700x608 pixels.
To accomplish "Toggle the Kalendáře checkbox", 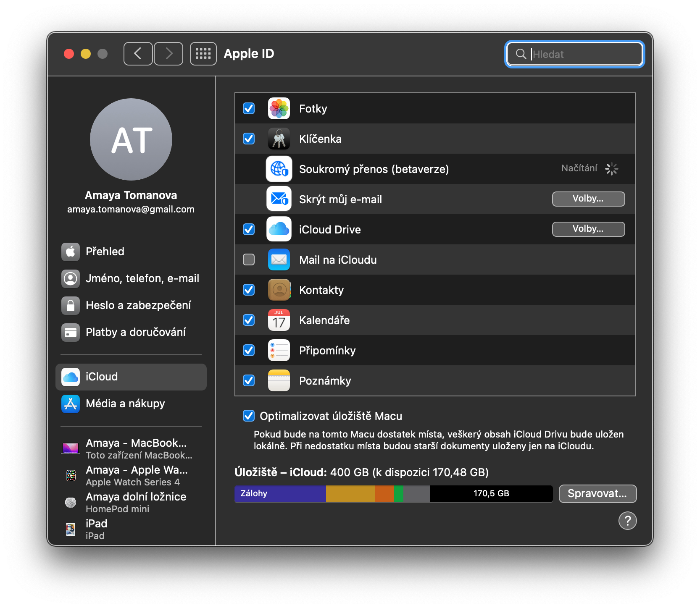I will coord(249,320).
